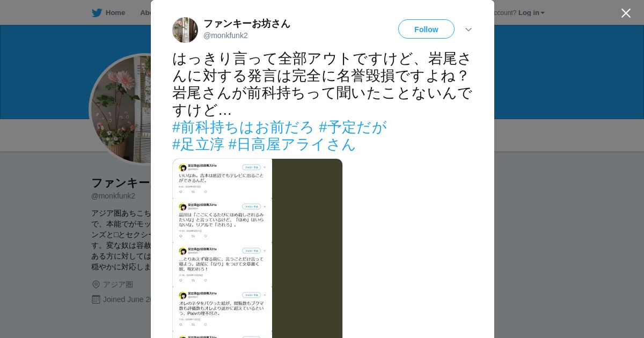The image size is (644, 338).
Task: Follow ファンキーお坊さん with the Follow button
Action: pos(426,29)
